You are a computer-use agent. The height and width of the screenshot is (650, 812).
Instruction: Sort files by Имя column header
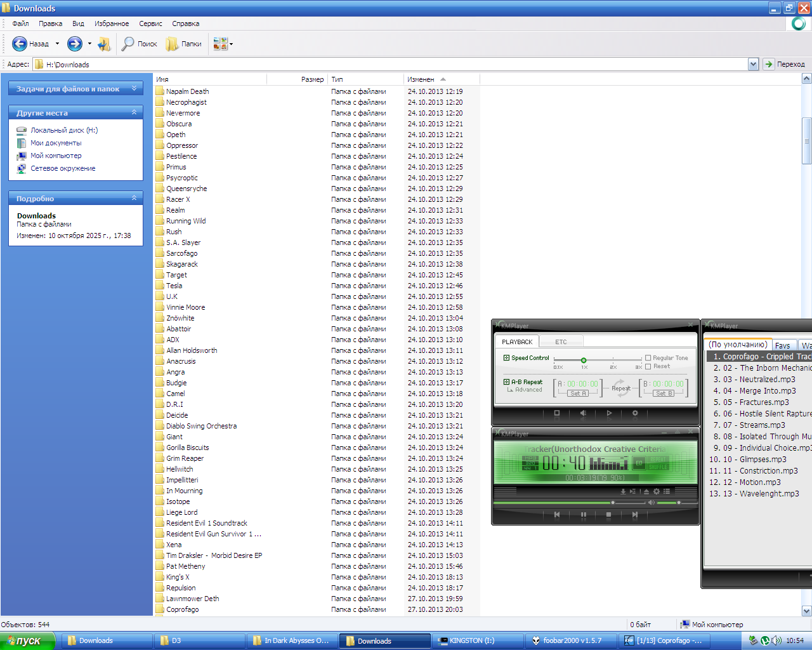coord(209,79)
